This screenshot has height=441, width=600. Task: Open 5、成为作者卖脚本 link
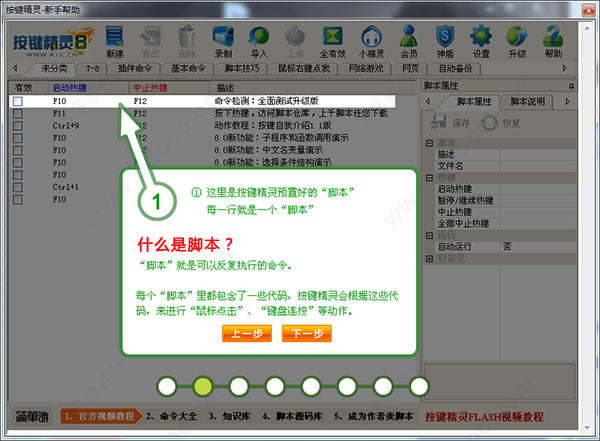pos(373,416)
